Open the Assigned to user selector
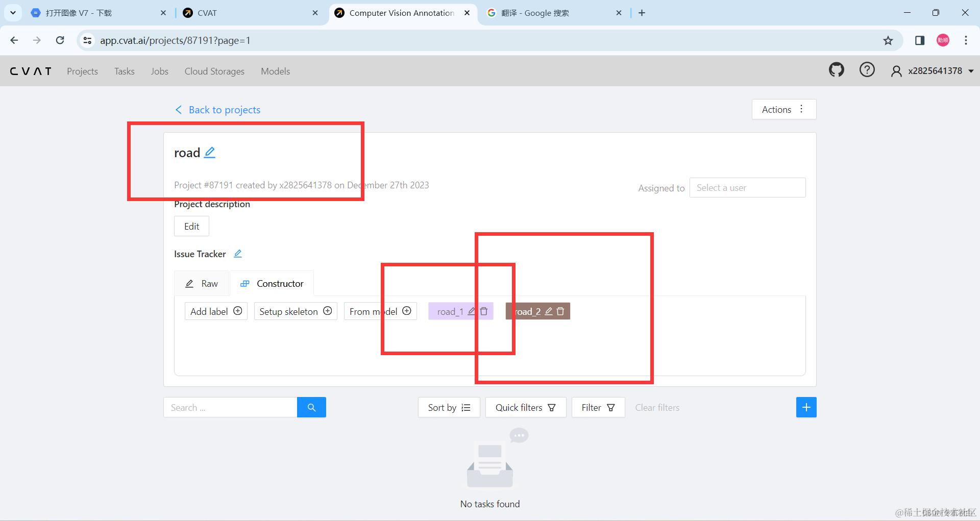This screenshot has width=980, height=521. (x=747, y=187)
